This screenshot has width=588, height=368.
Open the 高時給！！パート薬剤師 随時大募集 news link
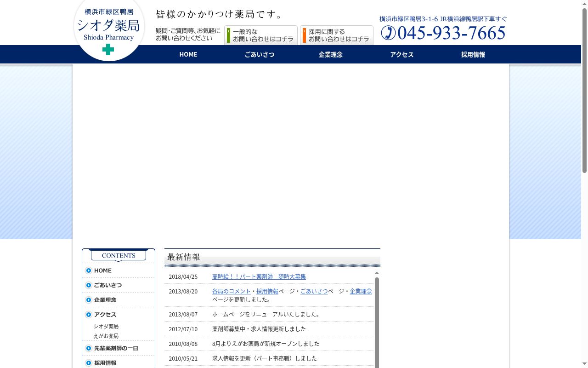259,276
